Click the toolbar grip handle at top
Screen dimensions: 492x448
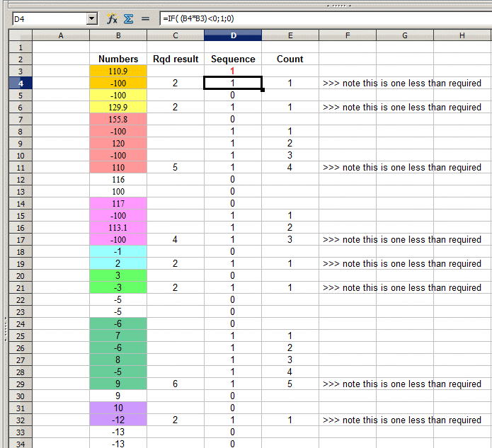point(343,4)
